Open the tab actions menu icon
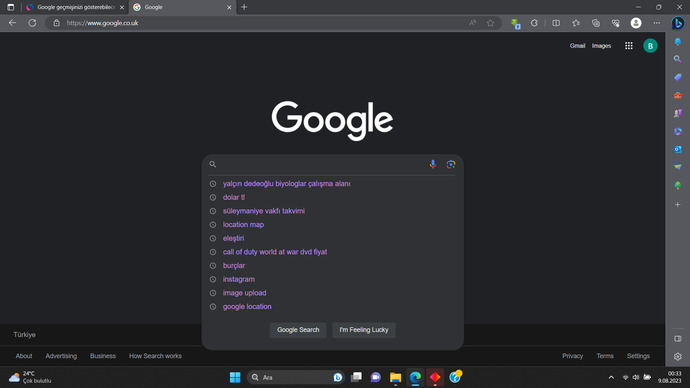Screen dimensions: 690x388 (11, 7)
